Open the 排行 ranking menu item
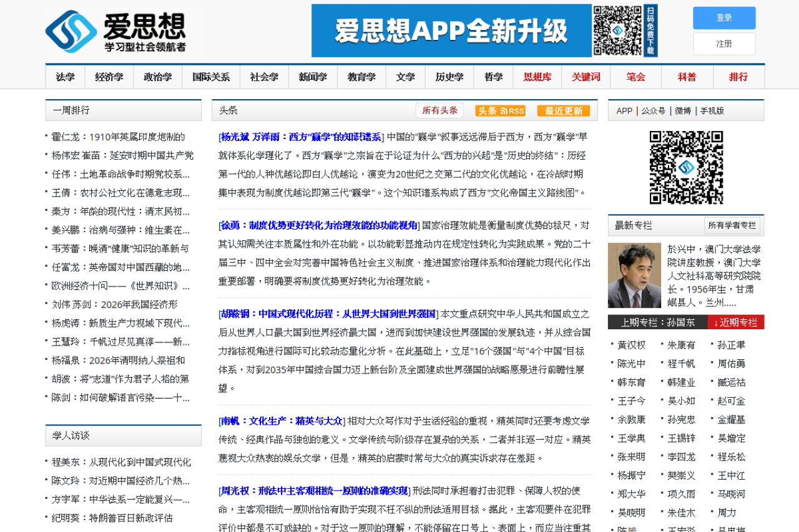The width and height of the screenshot is (799, 532). (x=738, y=77)
